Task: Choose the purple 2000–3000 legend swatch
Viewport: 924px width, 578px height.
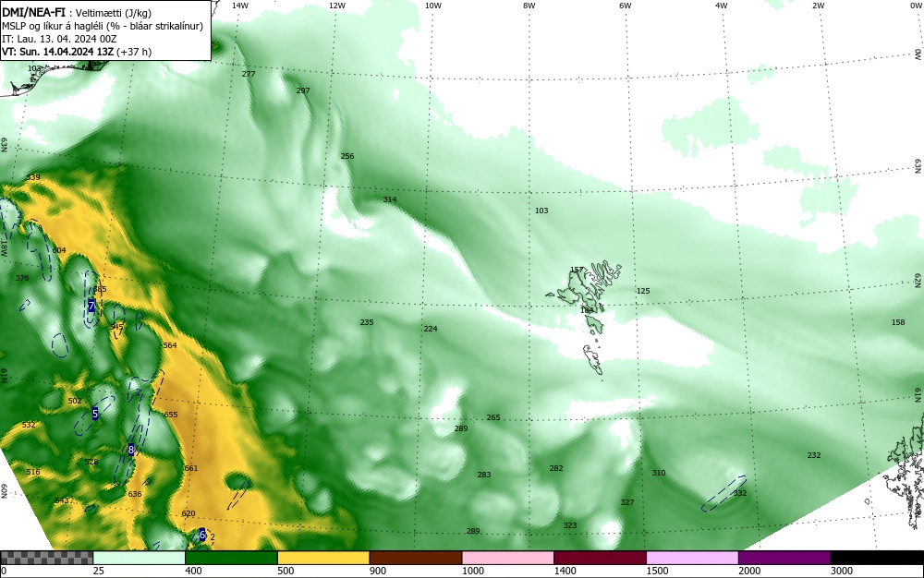Action: point(784,558)
